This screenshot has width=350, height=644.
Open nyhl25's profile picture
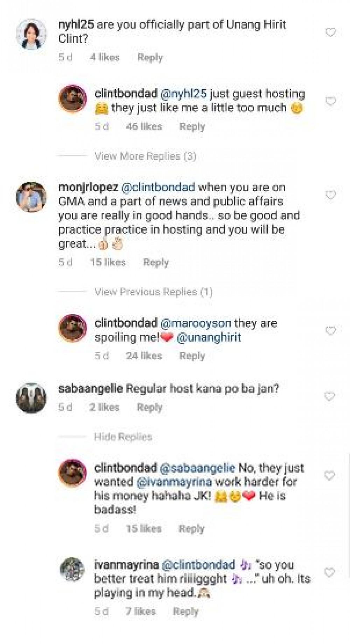tap(31, 34)
